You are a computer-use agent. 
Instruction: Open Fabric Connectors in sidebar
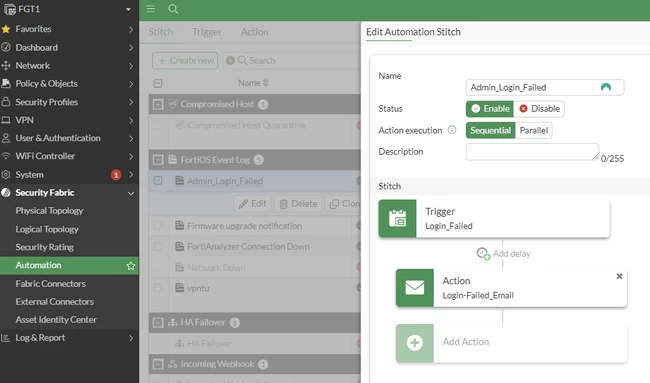pos(51,284)
